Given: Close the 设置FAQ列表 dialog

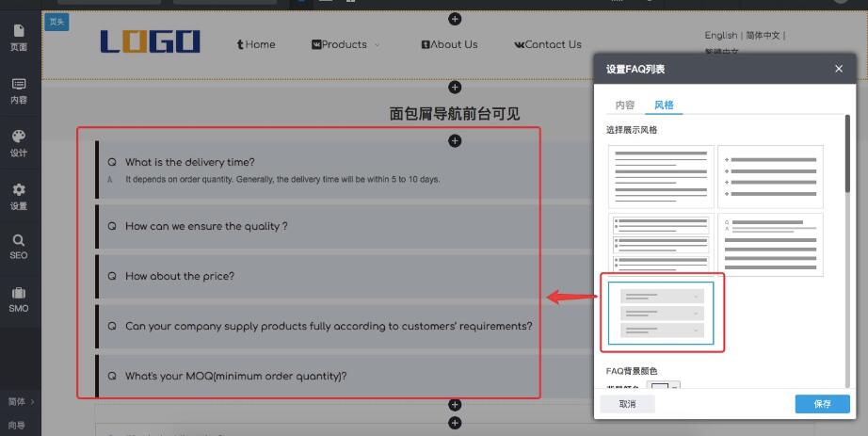Looking at the screenshot, I should tap(839, 69).
